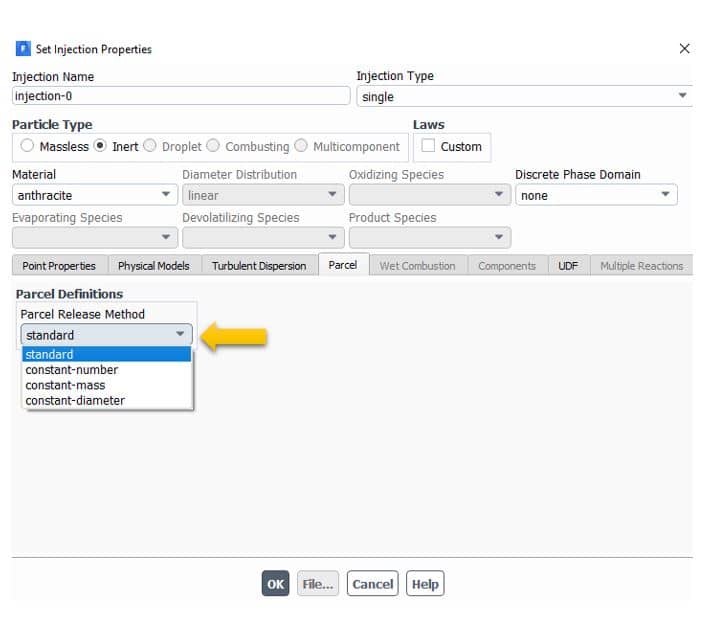
Task: Choose constant-mass parcel release method
Action: [66, 385]
